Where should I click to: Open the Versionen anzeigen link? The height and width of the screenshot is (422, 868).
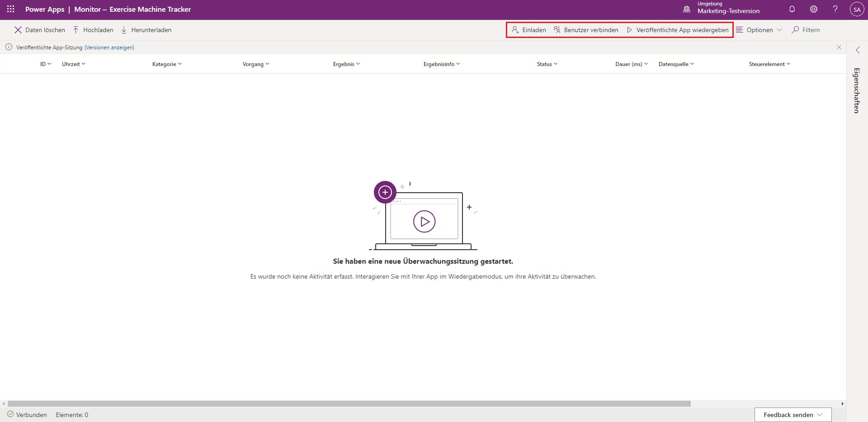point(109,47)
